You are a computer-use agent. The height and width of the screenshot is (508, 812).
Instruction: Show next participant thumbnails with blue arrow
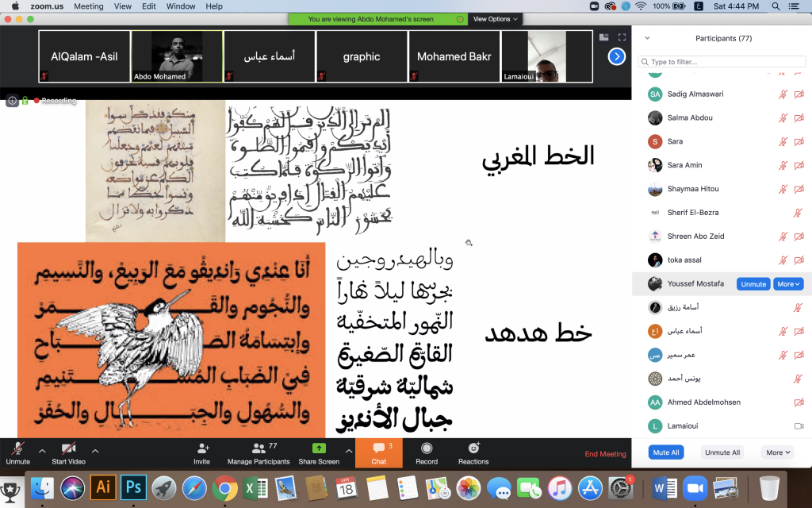tap(616, 56)
